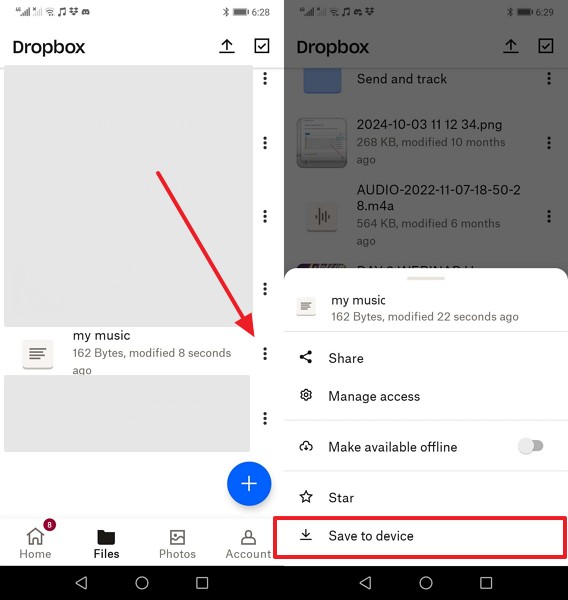Tap the Dropbox title on the left screen
568x600 pixels.
(x=49, y=47)
